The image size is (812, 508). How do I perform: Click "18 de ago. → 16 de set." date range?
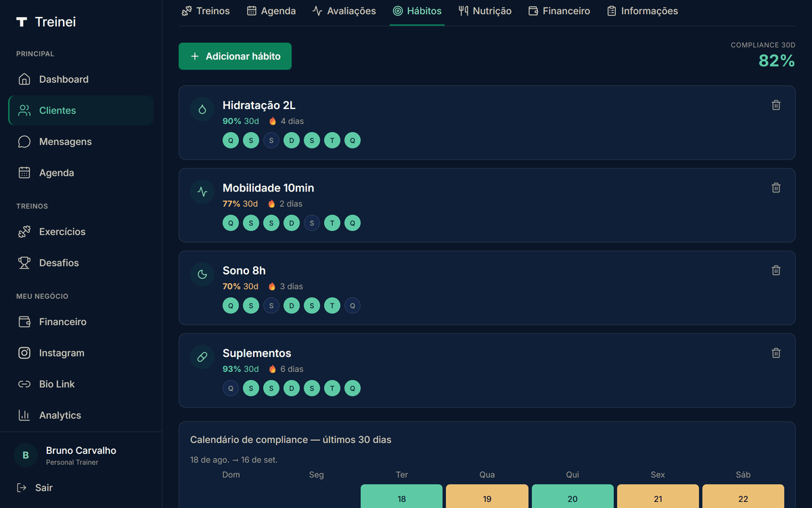[234, 460]
